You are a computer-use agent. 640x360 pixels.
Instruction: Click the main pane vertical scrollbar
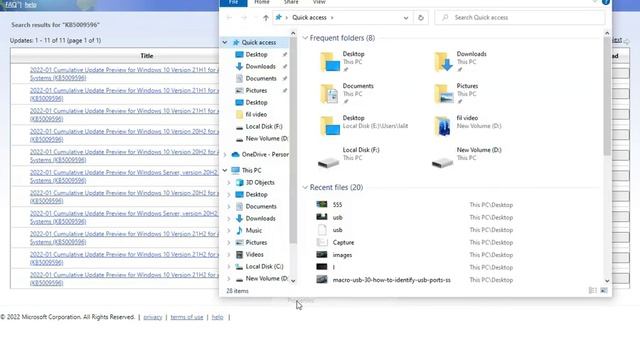(x=607, y=96)
